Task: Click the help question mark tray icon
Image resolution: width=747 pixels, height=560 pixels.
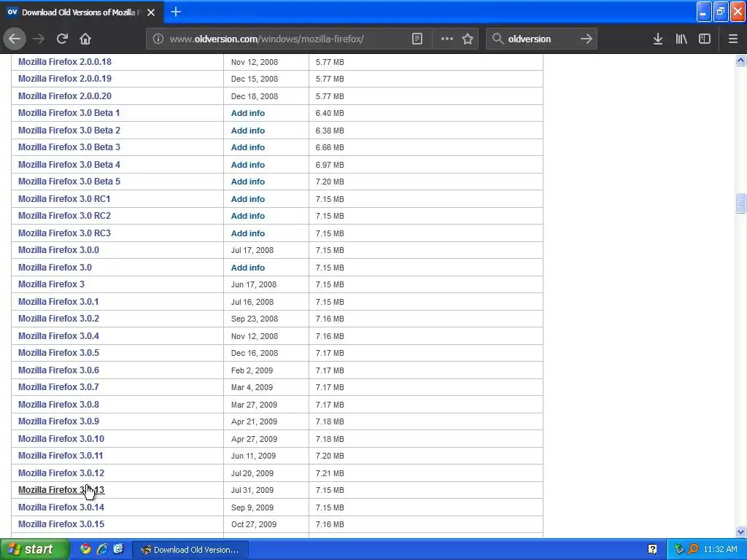Action: pyautogui.click(x=652, y=549)
